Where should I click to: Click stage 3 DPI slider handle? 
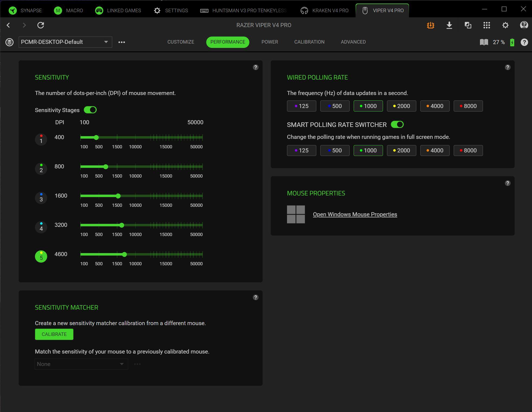pyautogui.click(x=118, y=196)
